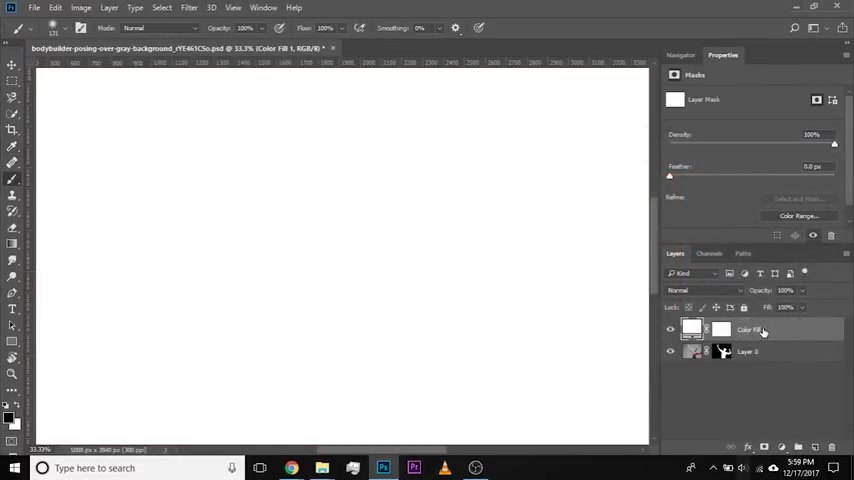Image resolution: width=854 pixels, height=480 pixels.
Task: Hide the Color Fill 1 layer
Action: tap(670, 329)
